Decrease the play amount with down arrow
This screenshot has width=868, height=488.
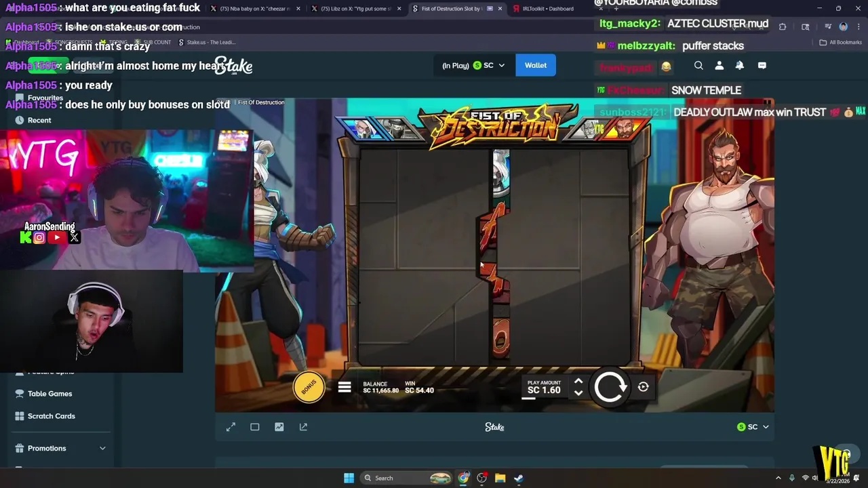(578, 392)
